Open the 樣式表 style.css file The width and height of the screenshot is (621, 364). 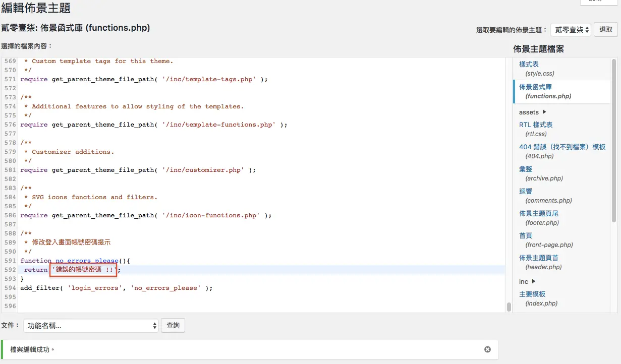pyautogui.click(x=529, y=64)
